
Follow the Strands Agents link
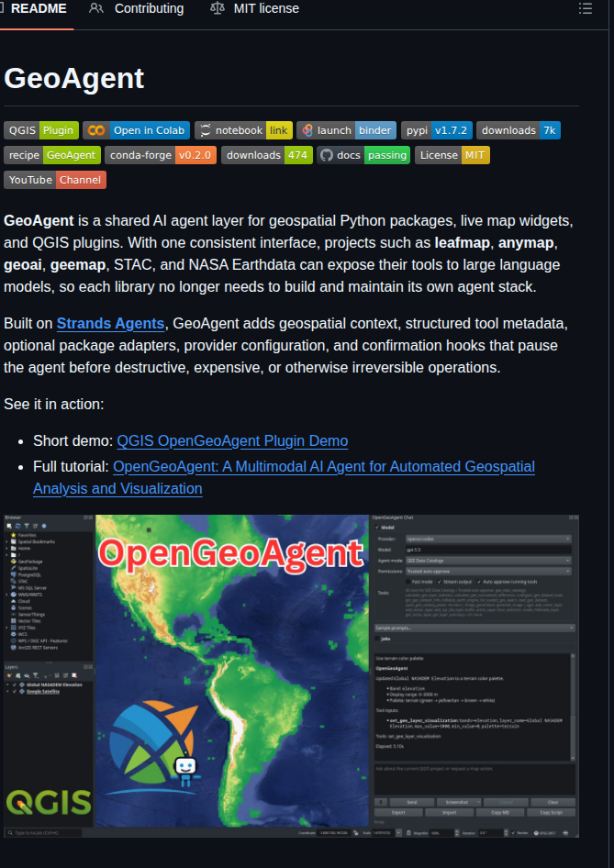pyautogui.click(x=111, y=323)
